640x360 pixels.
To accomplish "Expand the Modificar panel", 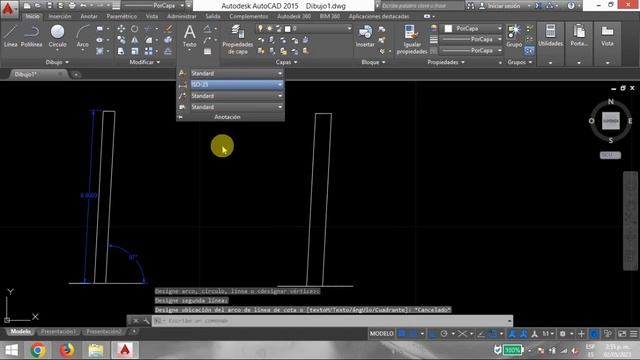I will [x=144, y=62].
